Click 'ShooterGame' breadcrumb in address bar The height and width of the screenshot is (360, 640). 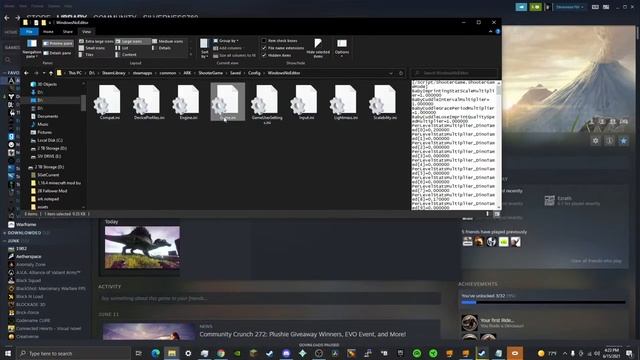[x=211, y=73]
